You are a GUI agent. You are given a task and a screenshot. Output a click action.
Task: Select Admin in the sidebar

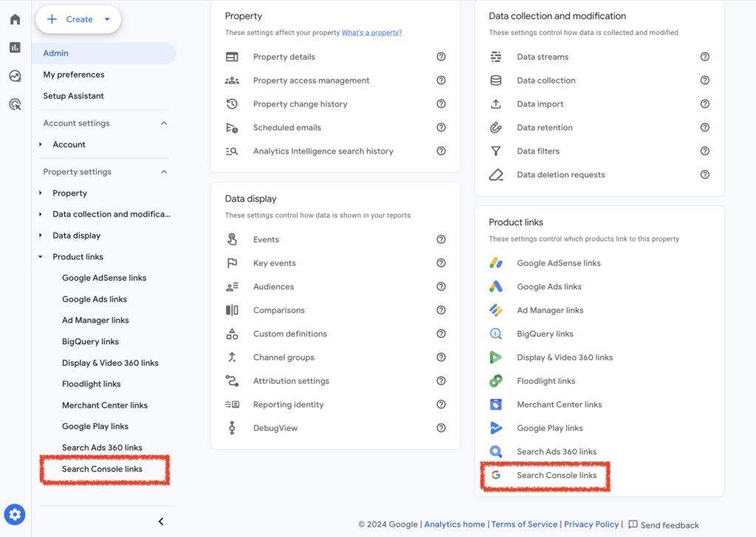click(x=57, y=53)
